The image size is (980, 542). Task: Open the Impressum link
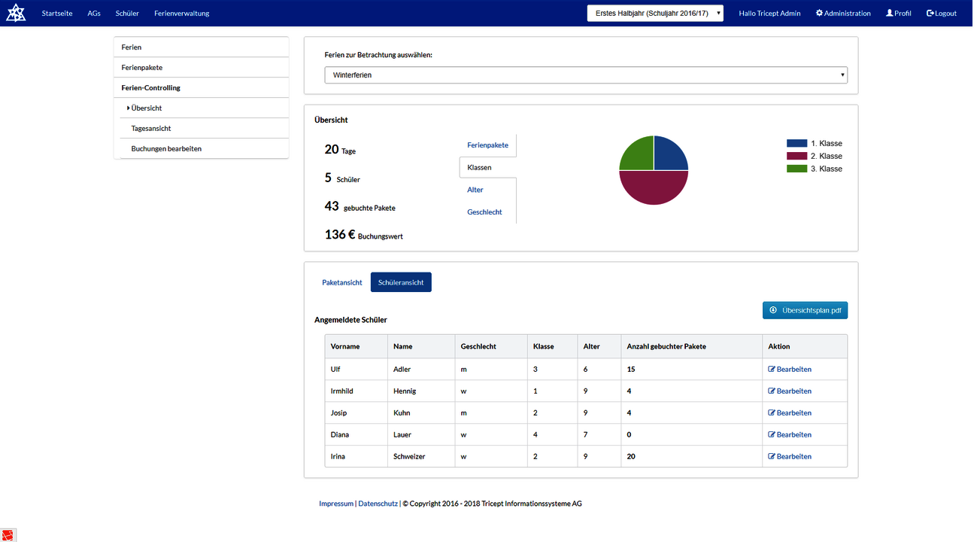click(x=335, y=504)
